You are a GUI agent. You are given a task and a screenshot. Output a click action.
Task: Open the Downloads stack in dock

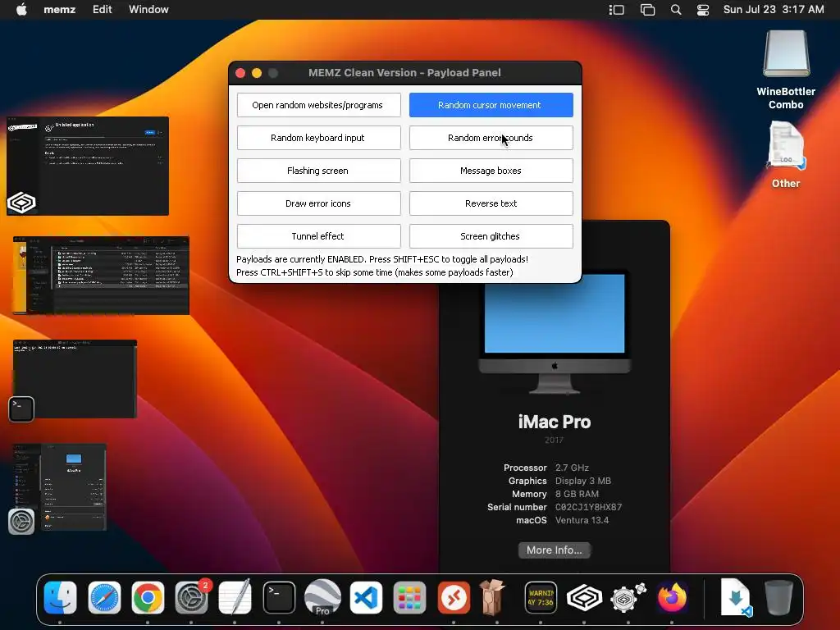click(x=737, y=597)
